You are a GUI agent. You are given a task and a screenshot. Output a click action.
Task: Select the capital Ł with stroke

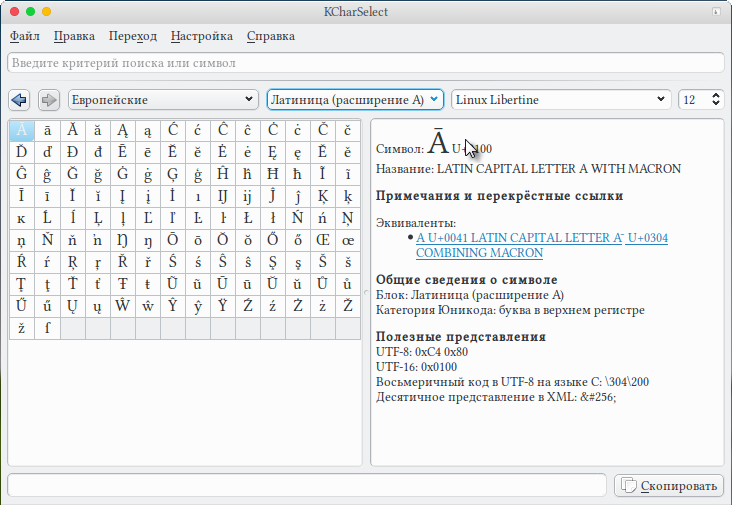(x=247, y=218)
